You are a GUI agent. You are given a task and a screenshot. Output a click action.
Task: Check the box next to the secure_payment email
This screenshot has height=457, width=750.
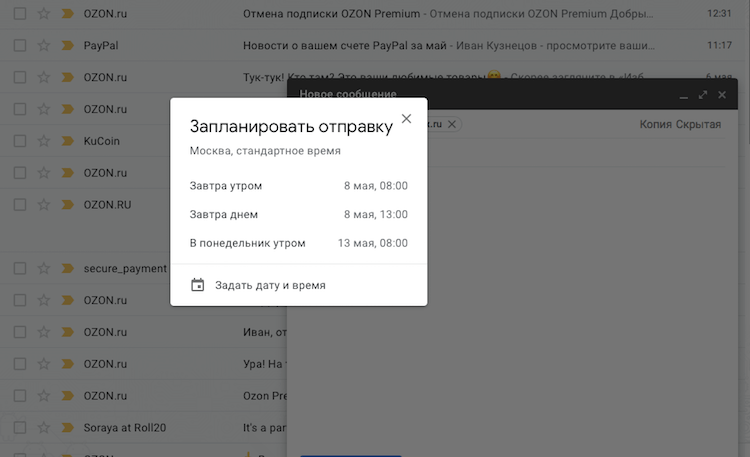point(19,268)
